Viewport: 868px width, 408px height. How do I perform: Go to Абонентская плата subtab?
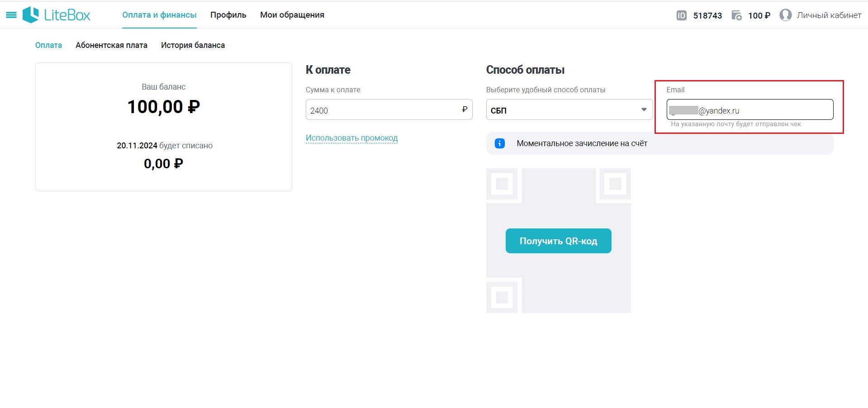111,45
